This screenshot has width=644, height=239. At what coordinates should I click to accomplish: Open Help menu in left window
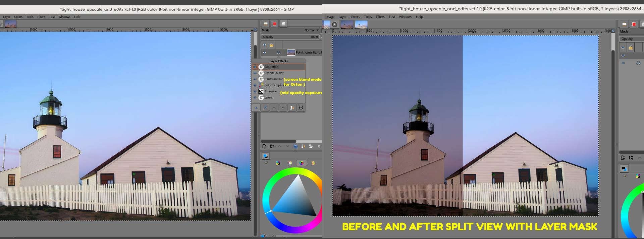click(x=77, y=17)
